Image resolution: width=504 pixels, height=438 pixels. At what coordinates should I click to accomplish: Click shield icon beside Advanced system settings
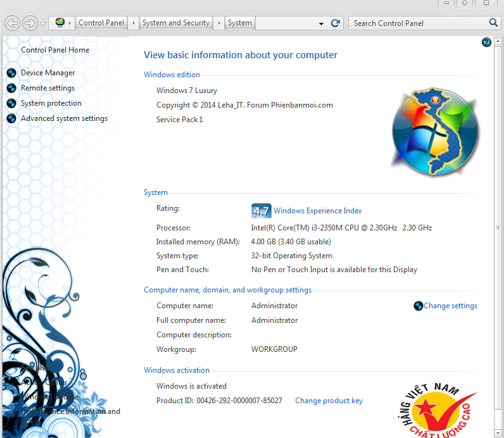click(x=11, y=118)
